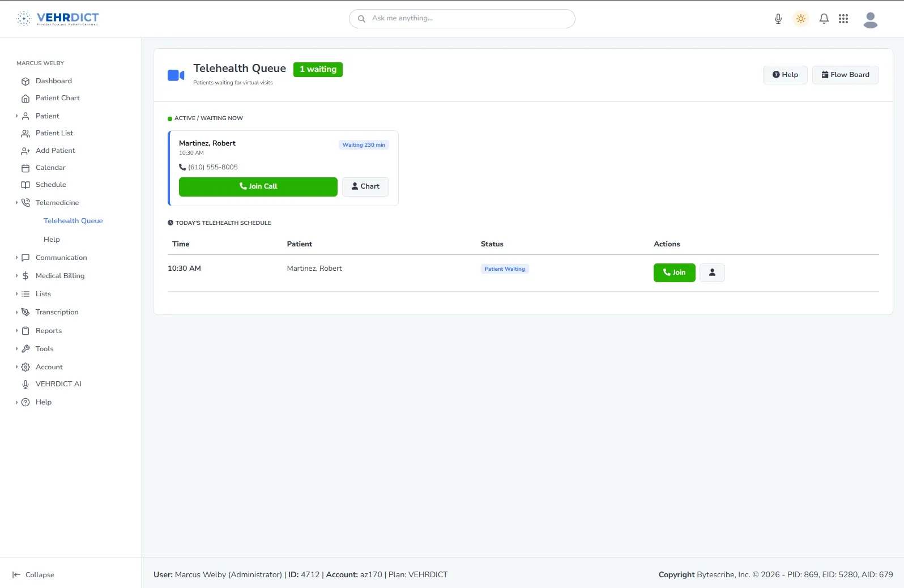Click the Reports clipboard icon
Screen dimensions: 904x588
pyautogui.click(x=25, y=331)
